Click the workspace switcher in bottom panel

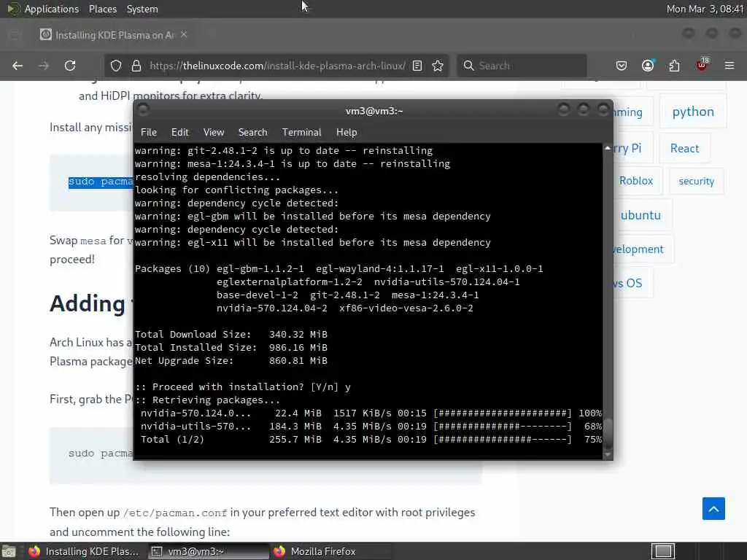click(663, 551)
